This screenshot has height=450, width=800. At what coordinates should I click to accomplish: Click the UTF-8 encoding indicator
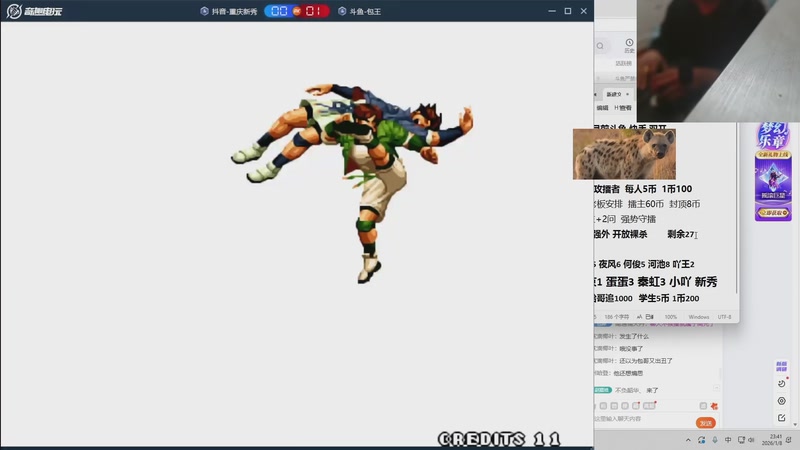click(x=724, y=317)
